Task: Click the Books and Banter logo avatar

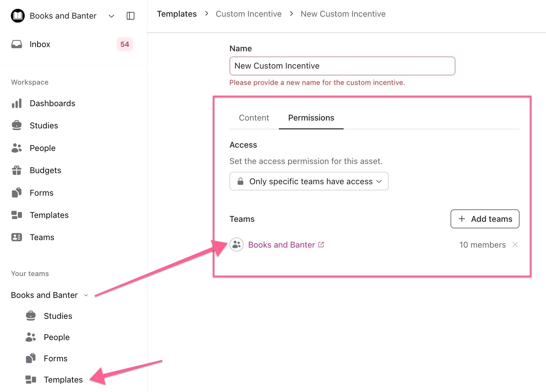Action: point(18,16)
